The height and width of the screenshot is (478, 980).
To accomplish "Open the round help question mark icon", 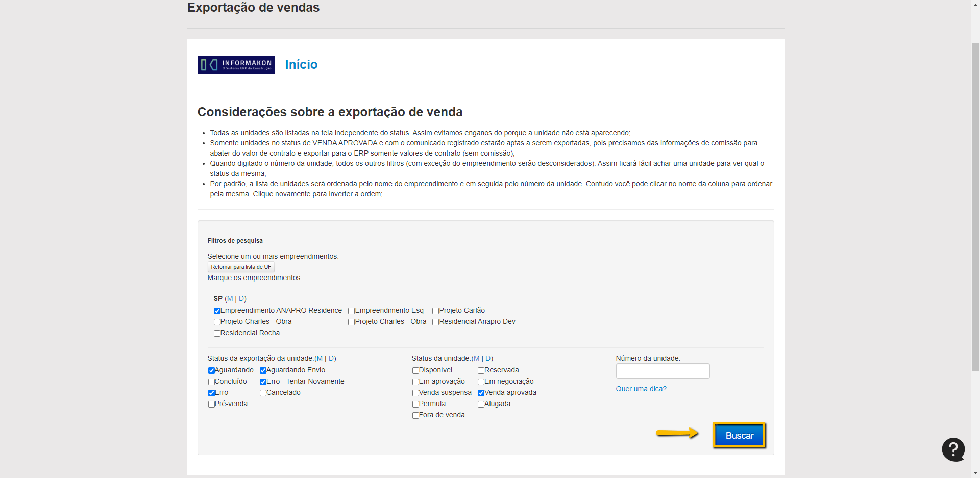I will [953, 449].
